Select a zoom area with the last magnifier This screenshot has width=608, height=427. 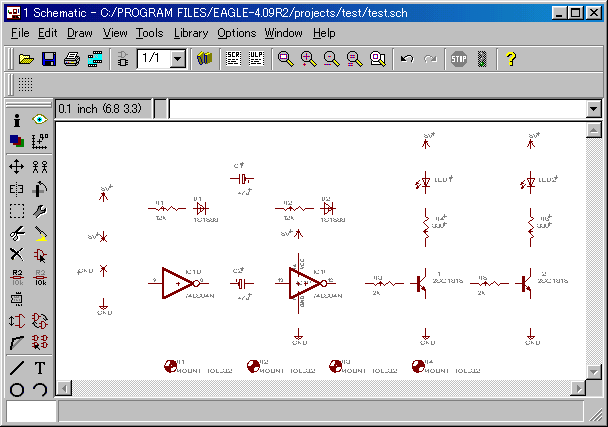[378, 59]
